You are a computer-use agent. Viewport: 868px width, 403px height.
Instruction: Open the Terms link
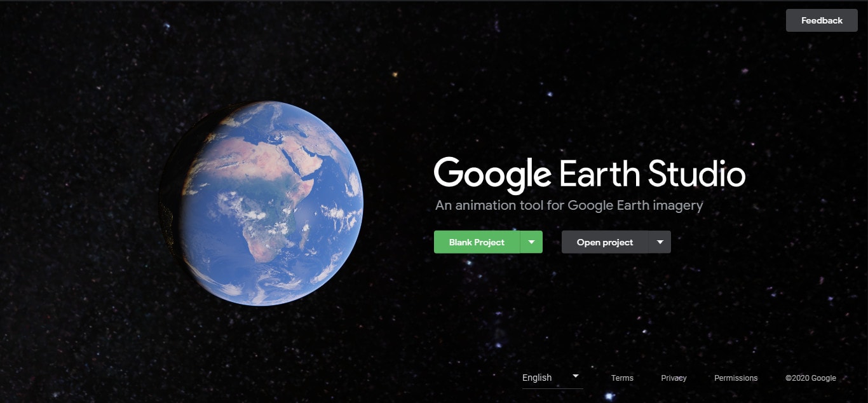coord(622,378)
